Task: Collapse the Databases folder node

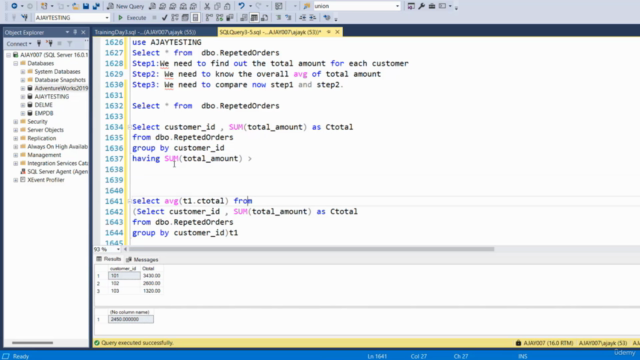Action: pos(16,63)
